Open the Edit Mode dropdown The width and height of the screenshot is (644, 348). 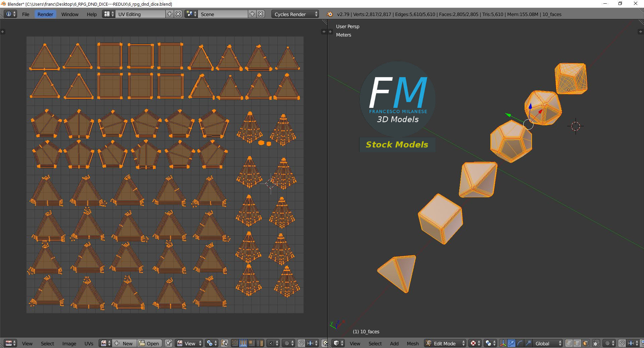click(x=445, y=343)
